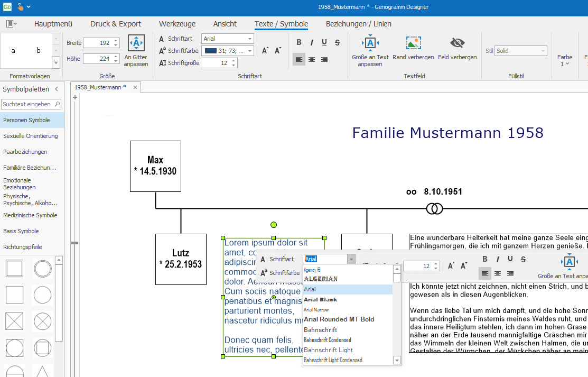Collapse the Symbolpaletten panel
The width and height of the screenshot is (588, 377).
pyautogui.click(x=57, y=89)
